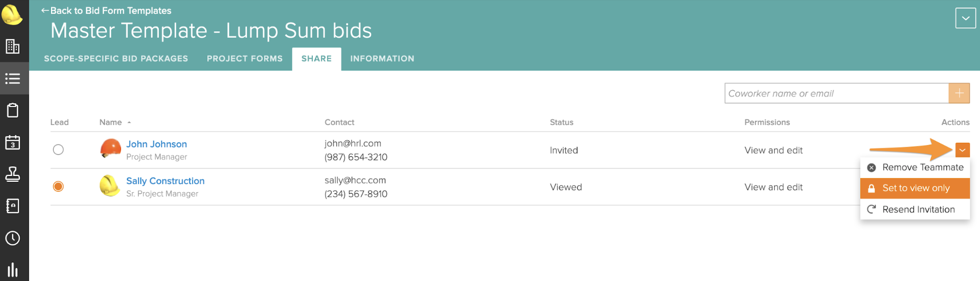The width and height of the screenshot is (980, 281).
Task: Focus the coworker name or email field
Action: (x=836, y=93)
